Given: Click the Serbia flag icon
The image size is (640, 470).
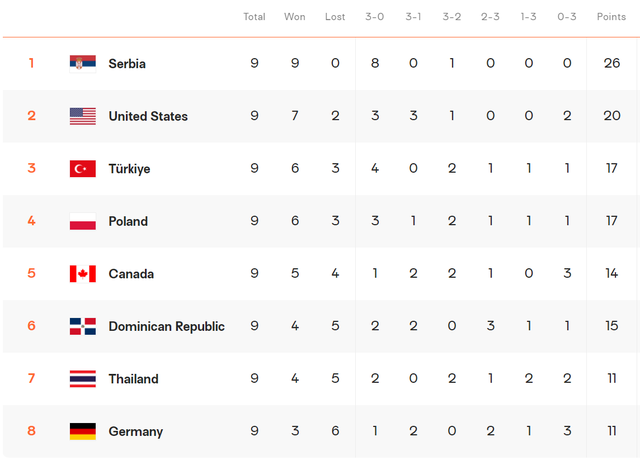Looking at the screenshot, I should pyautogui.click(x=82, y=63).
